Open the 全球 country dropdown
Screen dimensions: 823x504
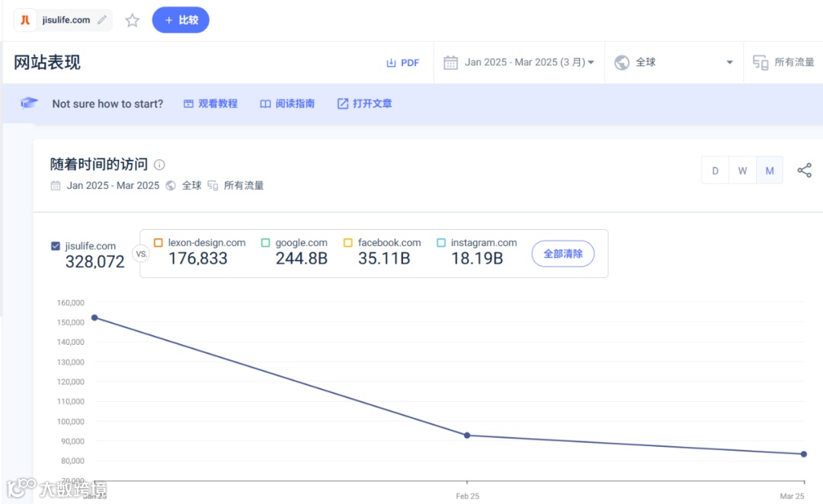(674, 62)
